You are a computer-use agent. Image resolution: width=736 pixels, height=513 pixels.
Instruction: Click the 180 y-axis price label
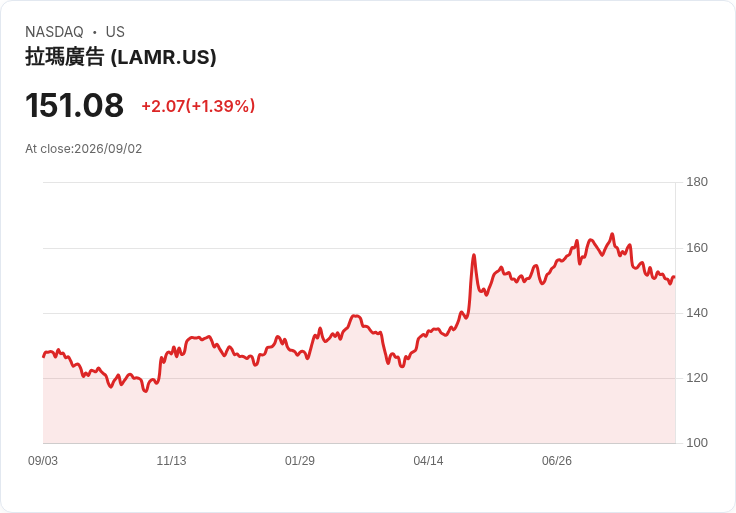click(697, 182)
